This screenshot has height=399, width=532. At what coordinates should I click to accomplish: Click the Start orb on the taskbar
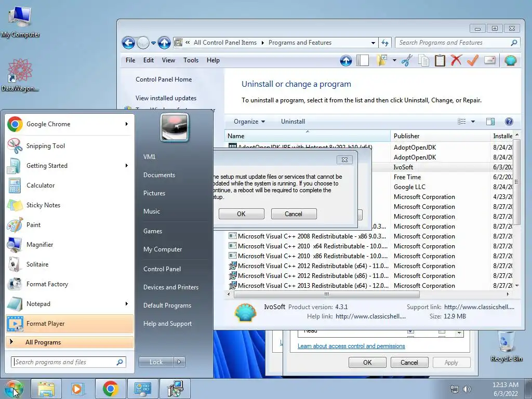pyautogui.click(x=14, y=389)
